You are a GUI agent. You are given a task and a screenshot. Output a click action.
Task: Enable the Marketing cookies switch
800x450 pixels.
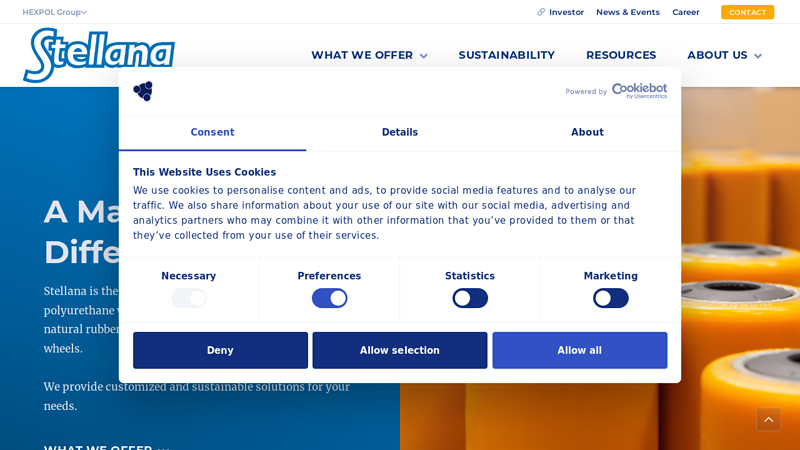tap(611, 298)
